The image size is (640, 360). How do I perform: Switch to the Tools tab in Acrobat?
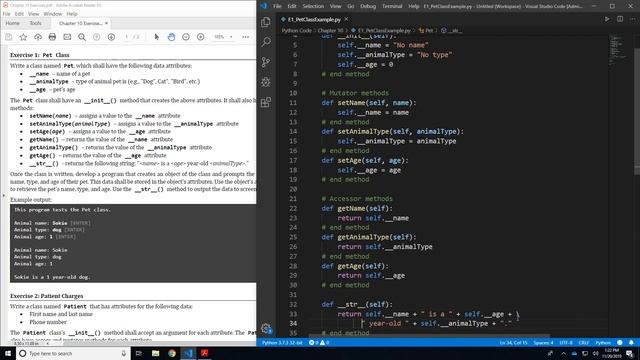(36, 23)
